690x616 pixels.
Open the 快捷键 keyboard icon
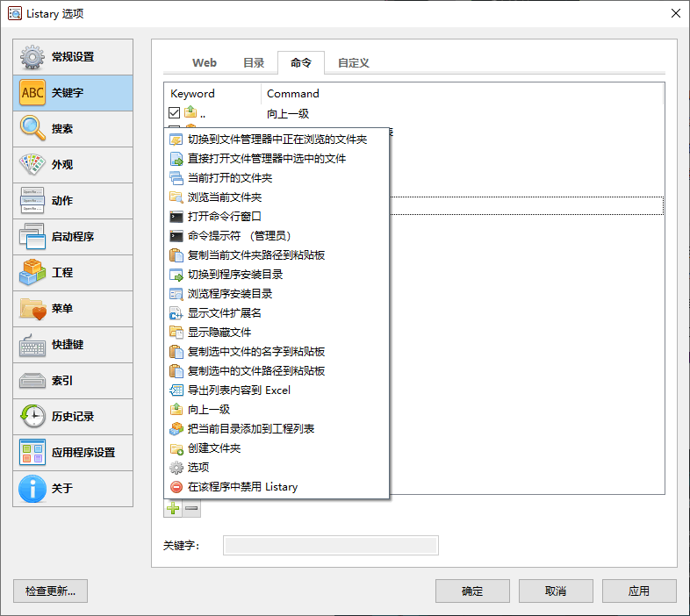(x=32, y=345)
